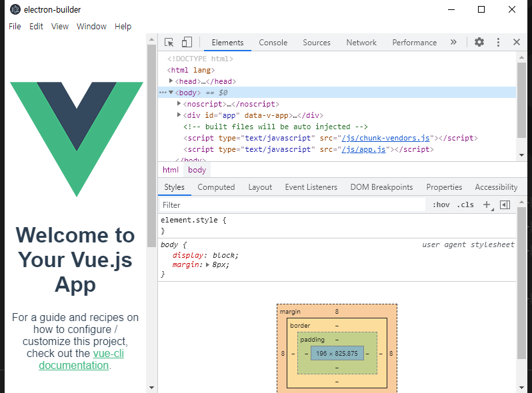Open the Performance tab
The image size is (532, 393).
(414, 43)
